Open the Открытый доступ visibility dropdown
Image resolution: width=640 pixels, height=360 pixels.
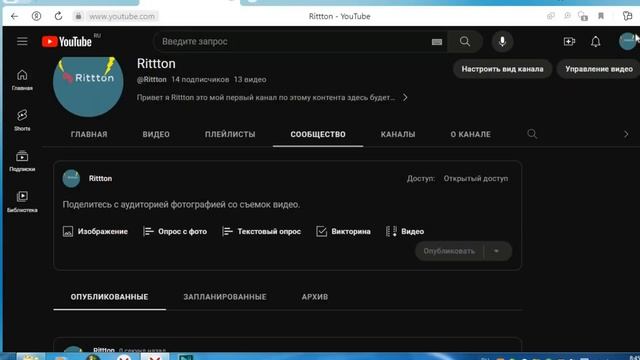(x=476, y=179)
